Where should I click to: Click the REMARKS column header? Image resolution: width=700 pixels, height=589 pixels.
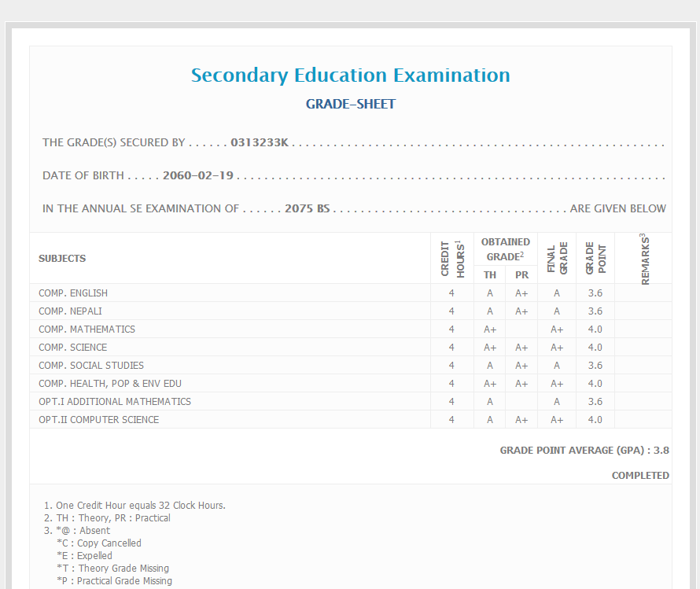[643, 259]
